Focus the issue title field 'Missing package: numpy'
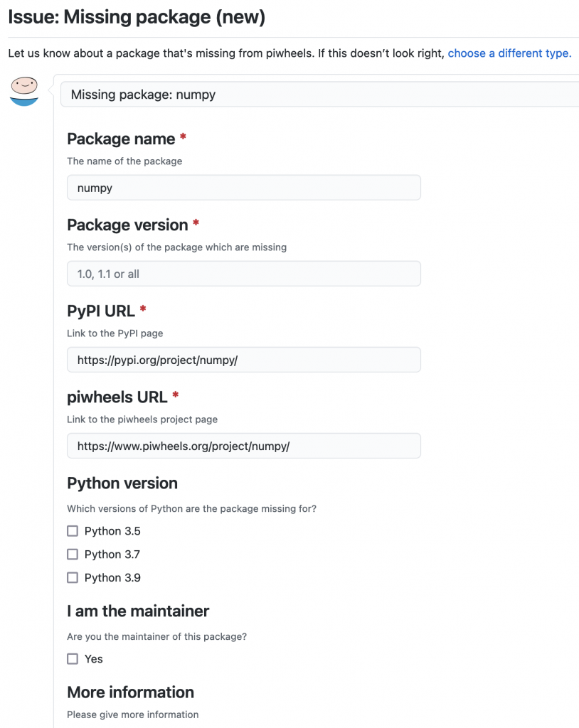The image size is (579, 728). 319,95
